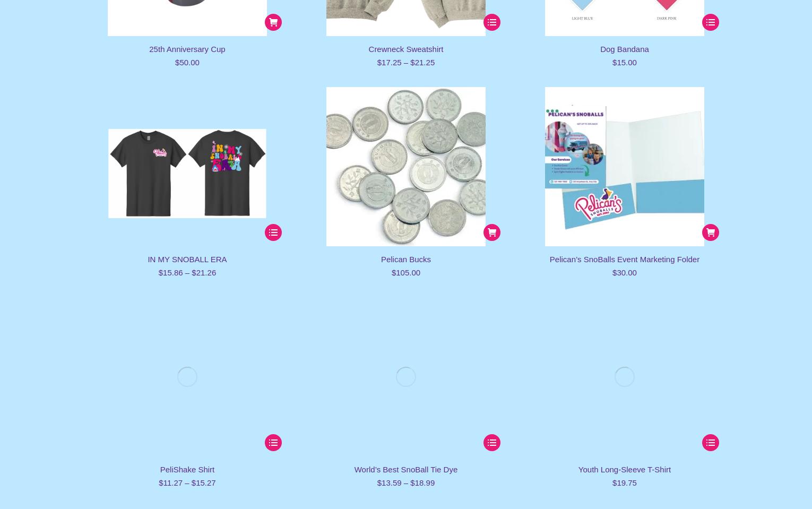Open the 25th Anniversary Cup product link

[187, 49]
